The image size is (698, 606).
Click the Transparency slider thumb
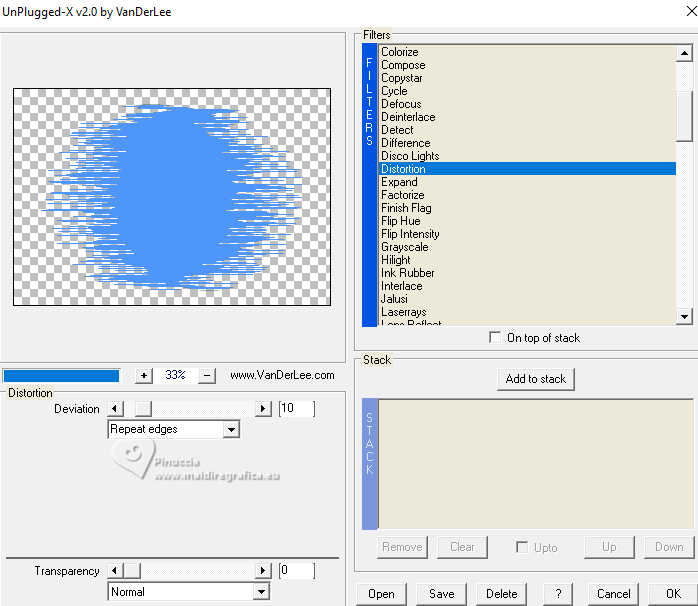tap(132, 570)
